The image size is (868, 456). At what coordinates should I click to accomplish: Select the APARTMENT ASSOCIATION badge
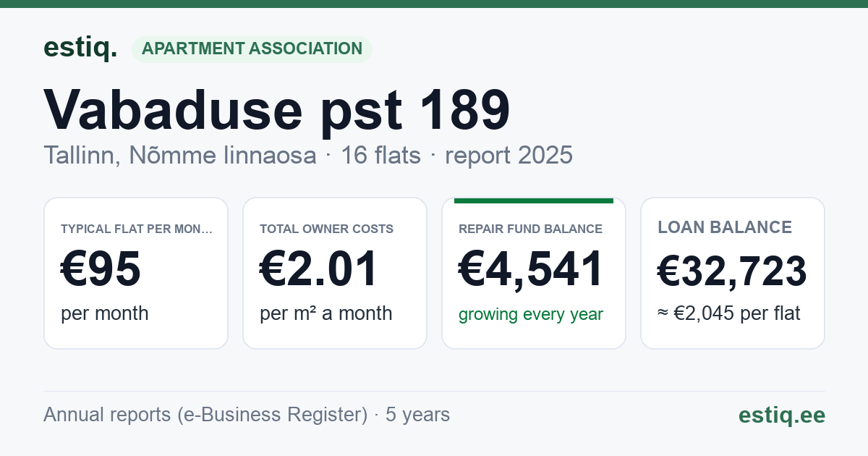(252, 49)
